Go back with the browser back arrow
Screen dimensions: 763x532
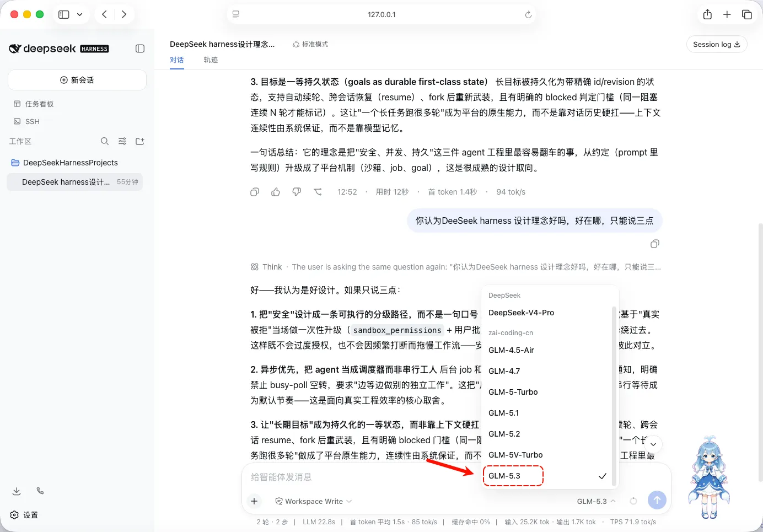(104, 14)
